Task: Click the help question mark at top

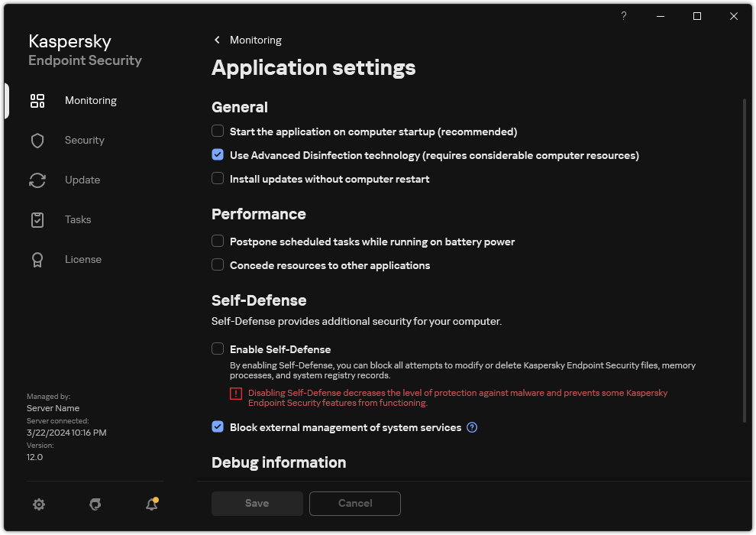Action: coord(623,16)
